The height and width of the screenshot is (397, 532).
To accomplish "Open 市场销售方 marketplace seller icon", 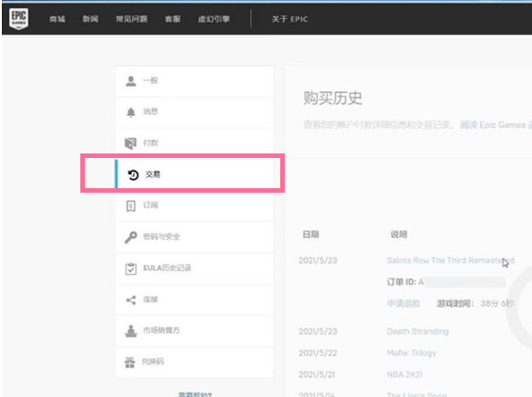I will pyautogui.click(x=130, y=331).
